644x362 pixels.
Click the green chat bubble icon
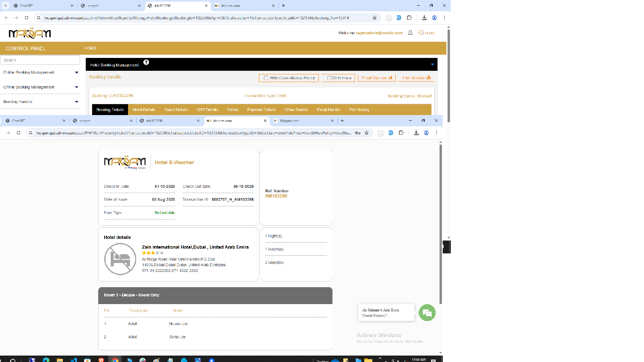pyautogui.click(x=427, y=313)
